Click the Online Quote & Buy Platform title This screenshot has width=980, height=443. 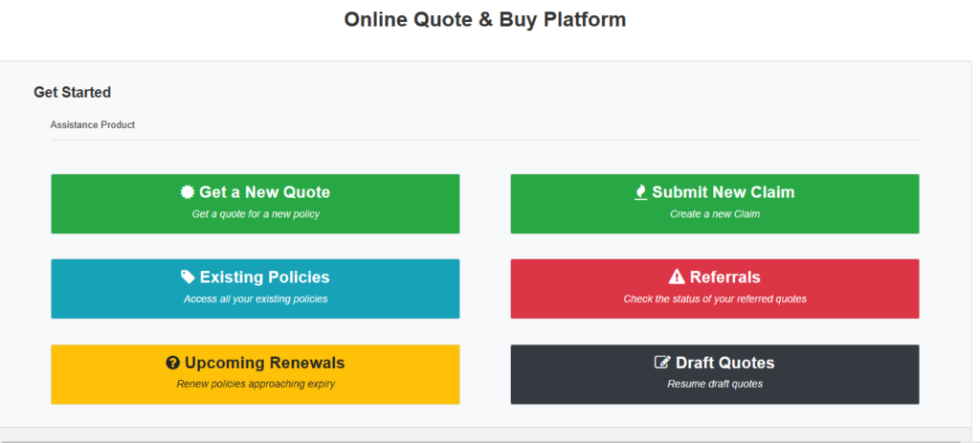coord(485,20)
